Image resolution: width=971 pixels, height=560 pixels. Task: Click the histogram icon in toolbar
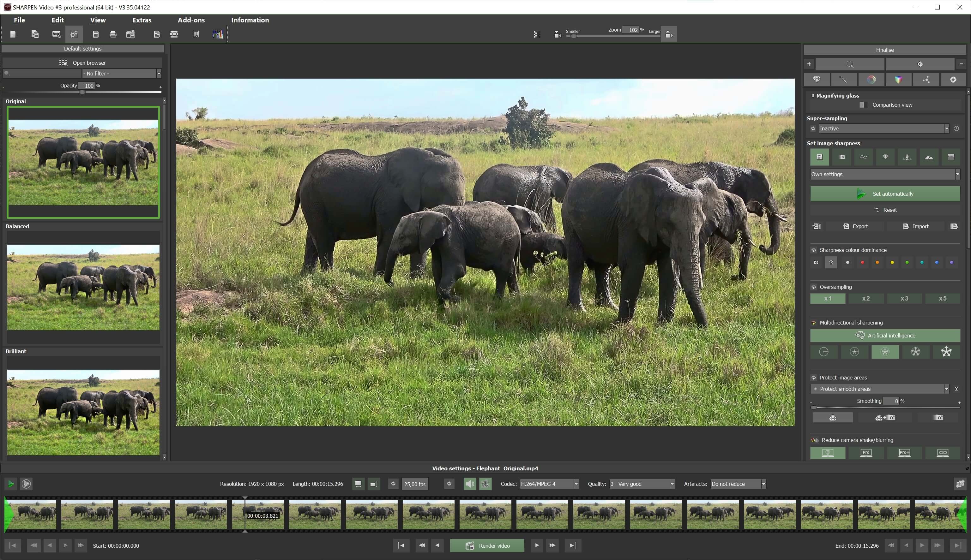pyautogui.click(x=217, y=34)
